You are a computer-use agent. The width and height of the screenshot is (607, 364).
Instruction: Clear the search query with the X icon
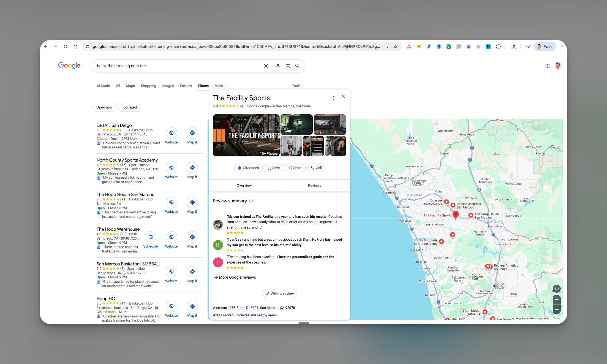tap(266, 66)
